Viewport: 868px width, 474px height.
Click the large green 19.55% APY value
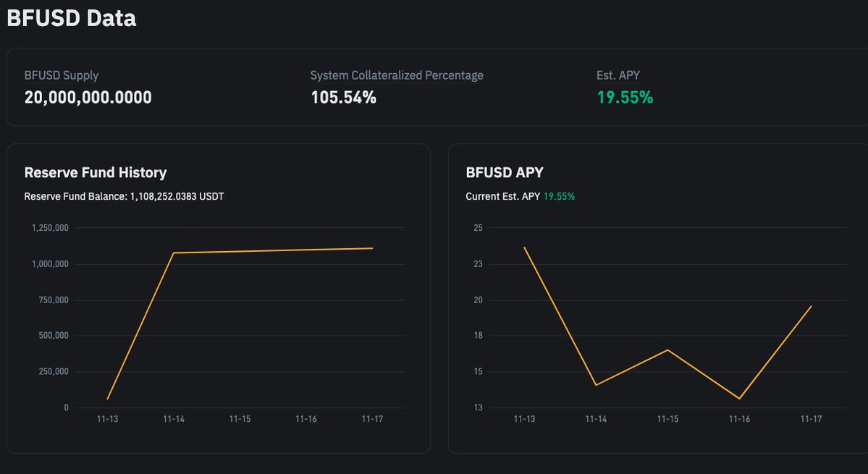[x=625, y=98]
